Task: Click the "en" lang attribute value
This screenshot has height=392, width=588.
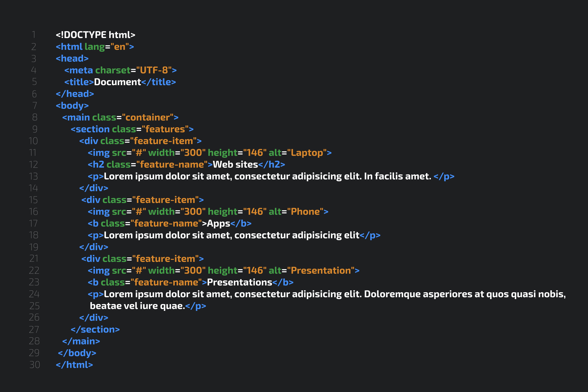Action: click(120, 47)
